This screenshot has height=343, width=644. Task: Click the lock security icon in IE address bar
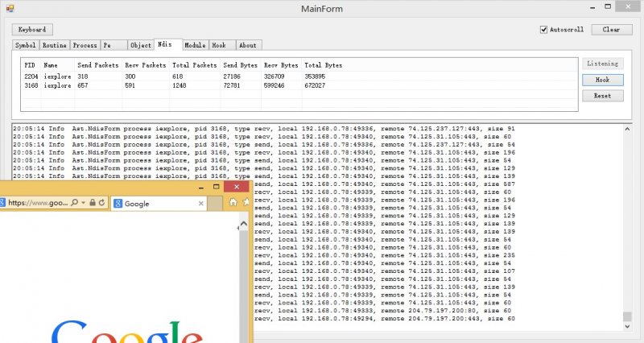(93, 203)
